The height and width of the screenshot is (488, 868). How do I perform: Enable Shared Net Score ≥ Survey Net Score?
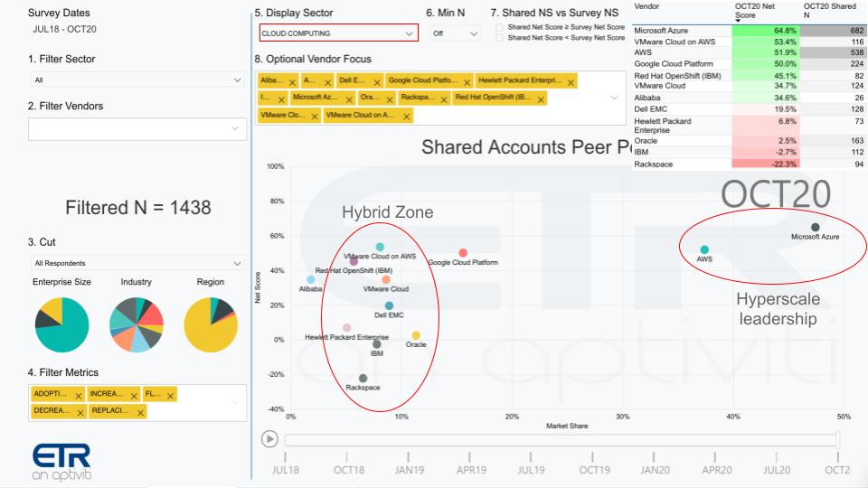500,27
